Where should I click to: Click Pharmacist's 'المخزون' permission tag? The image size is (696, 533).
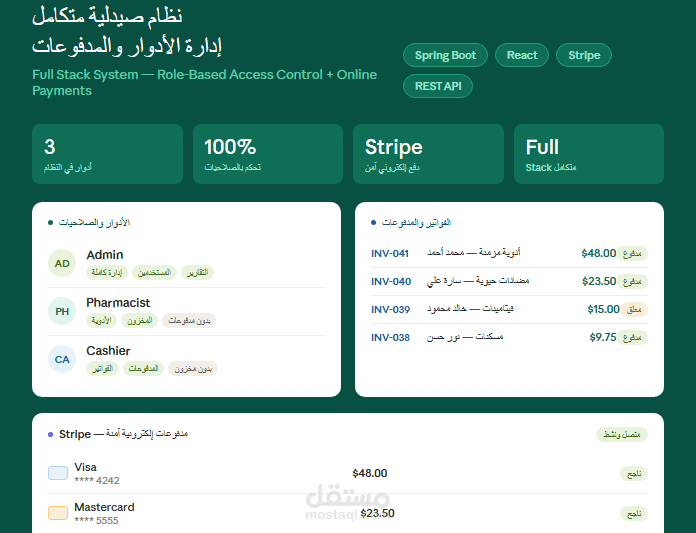pyautogui.click(x=140, y=320)
